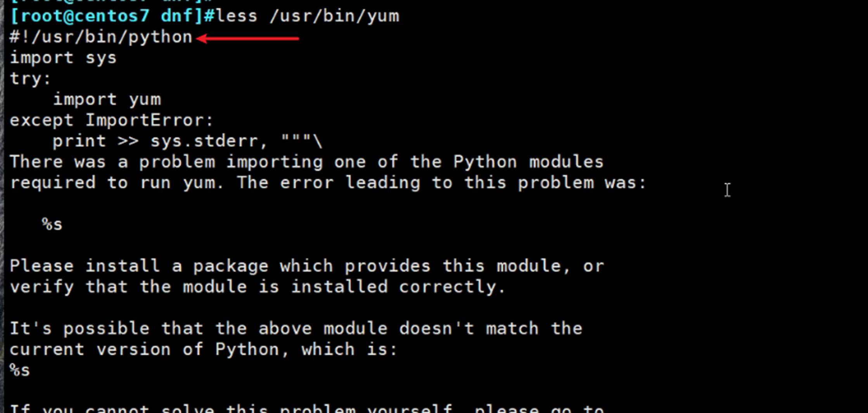Click the red arrow pointing at the shebang
868x413 pixels.
tap(248, 38)
